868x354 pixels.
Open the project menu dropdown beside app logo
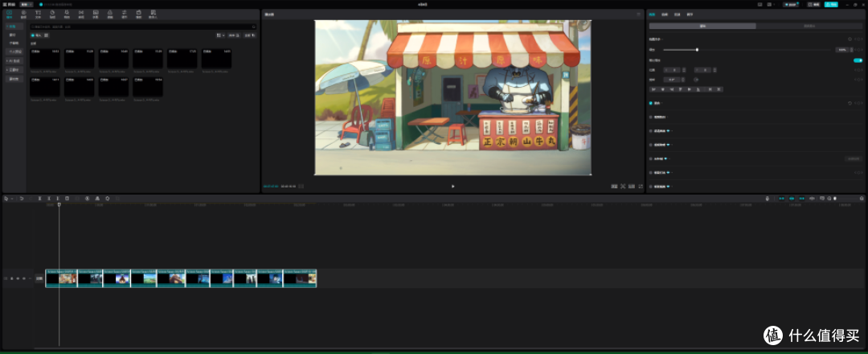pyautogui.click(x=26, y=4)
